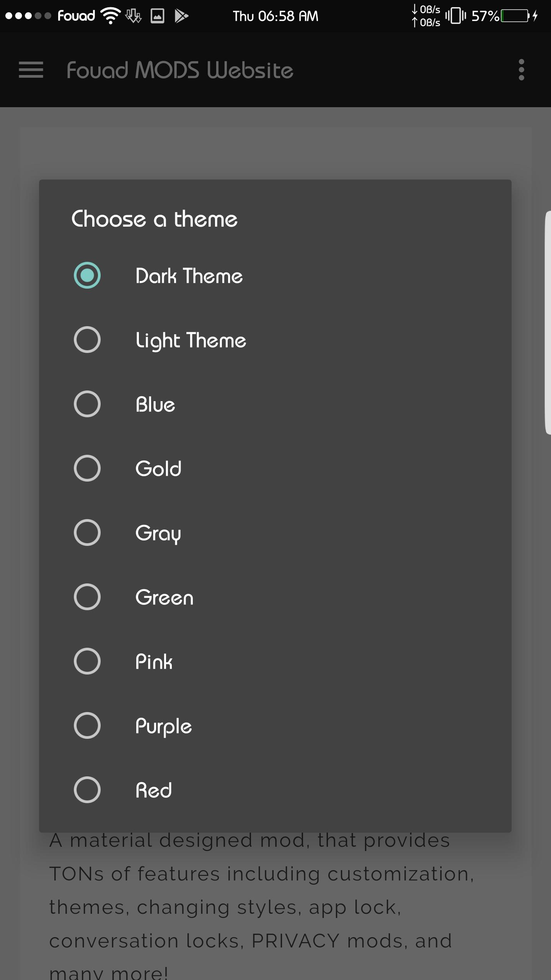551x980 pixels.
Task: Tap the battery indicator icon
Action: [x=515, y=16]
